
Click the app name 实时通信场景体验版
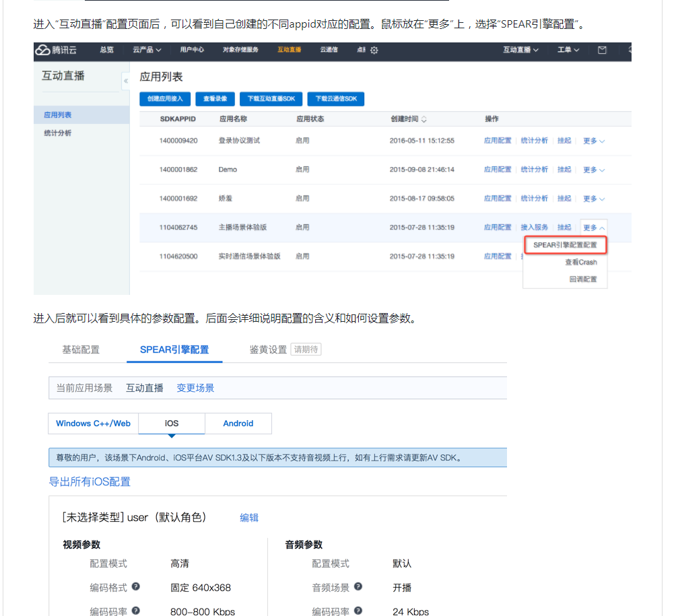(x=250, y=256)
